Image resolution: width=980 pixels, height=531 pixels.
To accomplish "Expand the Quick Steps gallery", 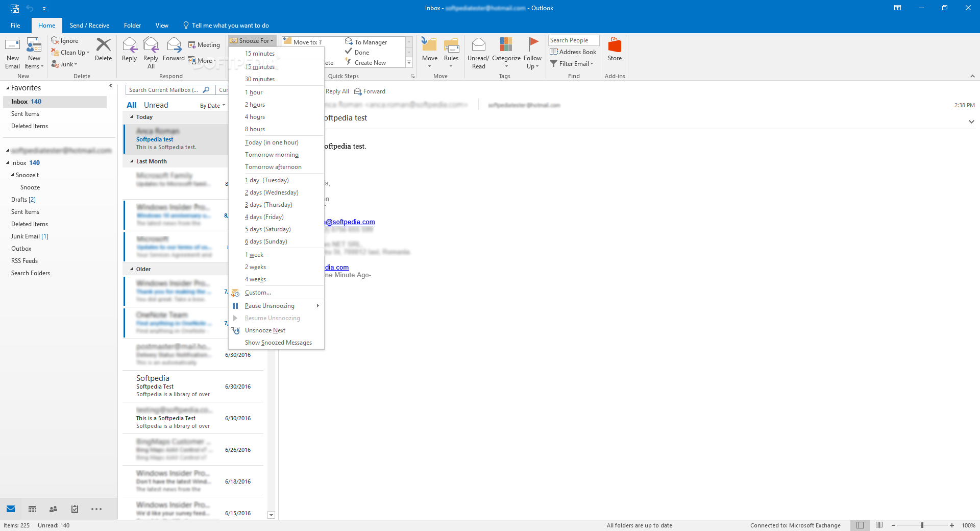I will click(409, 62).
